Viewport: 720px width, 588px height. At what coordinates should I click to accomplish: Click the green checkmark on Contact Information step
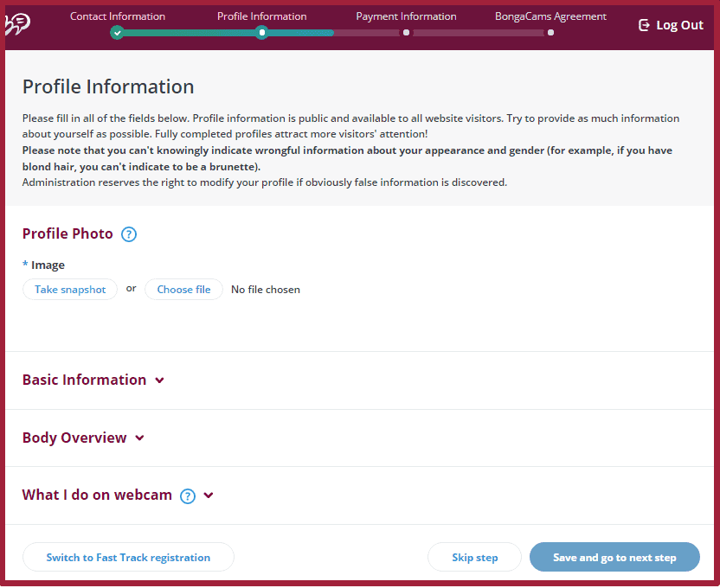coord(117,33)
